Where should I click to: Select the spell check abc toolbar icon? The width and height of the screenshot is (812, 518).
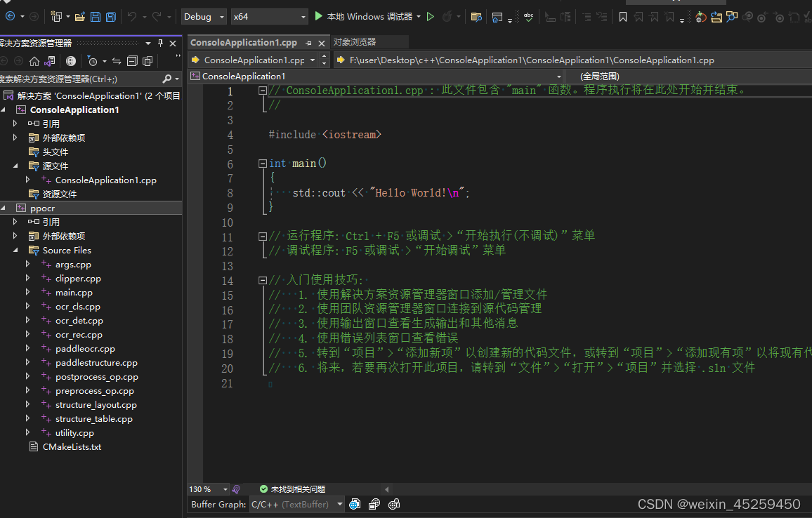coord(528,17)
